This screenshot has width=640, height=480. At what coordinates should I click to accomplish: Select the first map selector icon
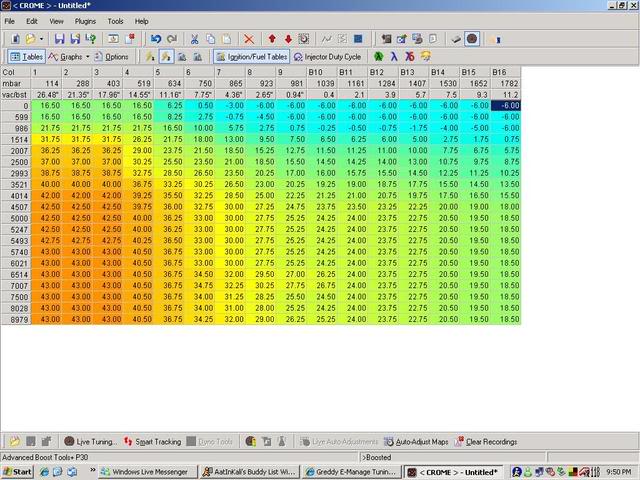[x=150, y=57]
